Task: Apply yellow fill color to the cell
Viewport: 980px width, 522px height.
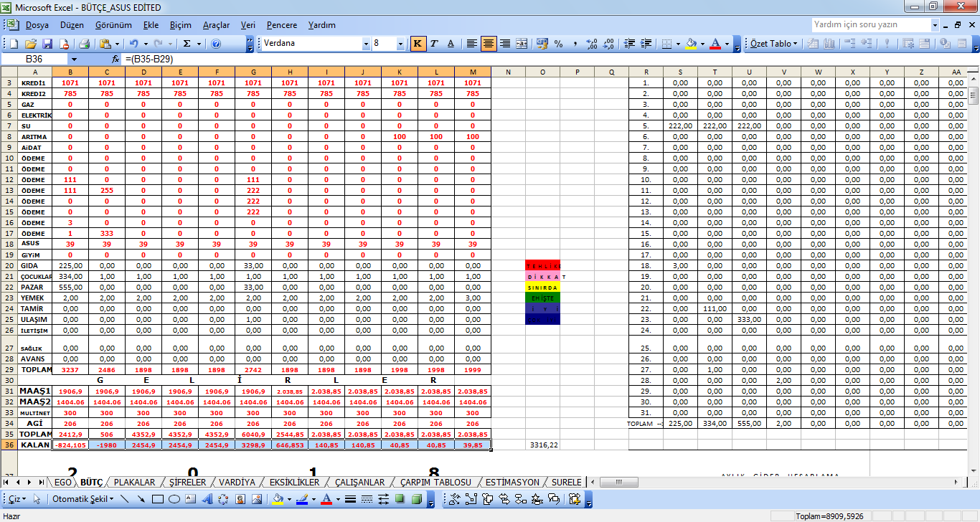Action: [x=691, y=44]
